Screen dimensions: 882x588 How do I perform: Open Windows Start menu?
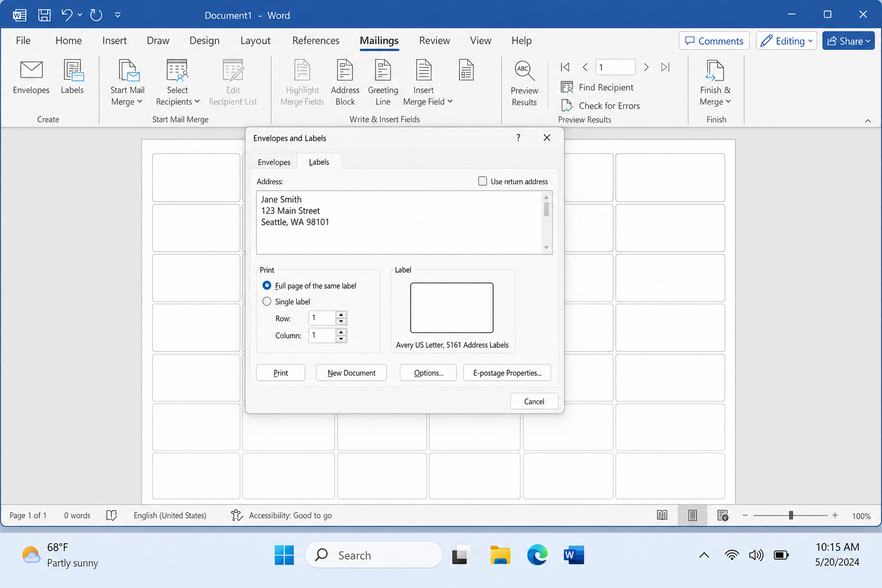[x=284, y=555]
